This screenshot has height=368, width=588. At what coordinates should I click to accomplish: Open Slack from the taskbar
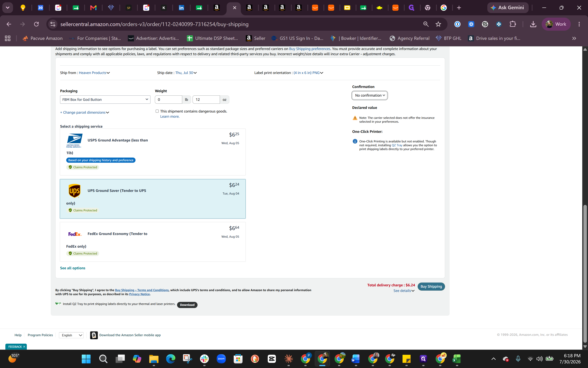pyautogui.click(x=204, y=359)
